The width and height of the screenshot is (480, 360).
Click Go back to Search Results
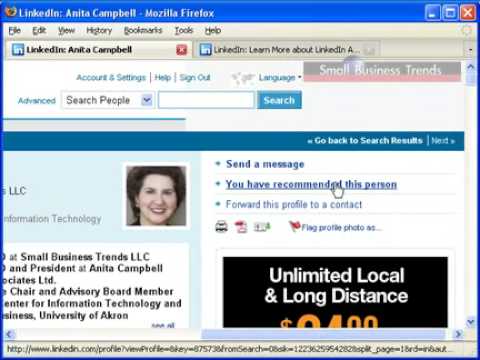(365, 141)
